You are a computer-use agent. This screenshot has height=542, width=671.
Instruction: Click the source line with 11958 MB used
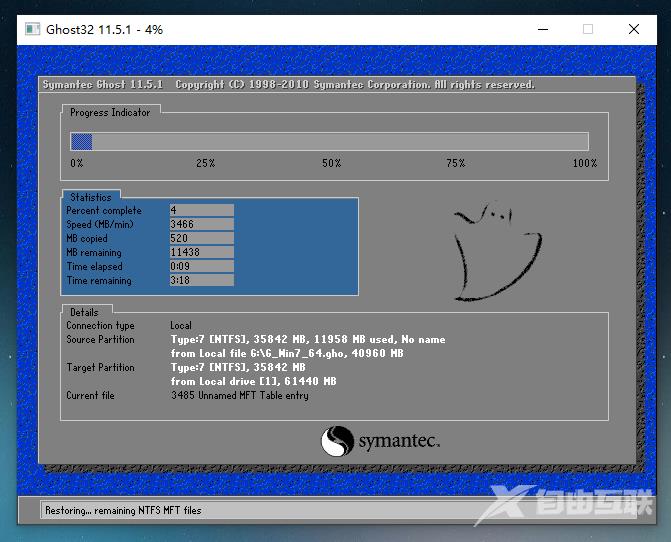coord(308,340)
